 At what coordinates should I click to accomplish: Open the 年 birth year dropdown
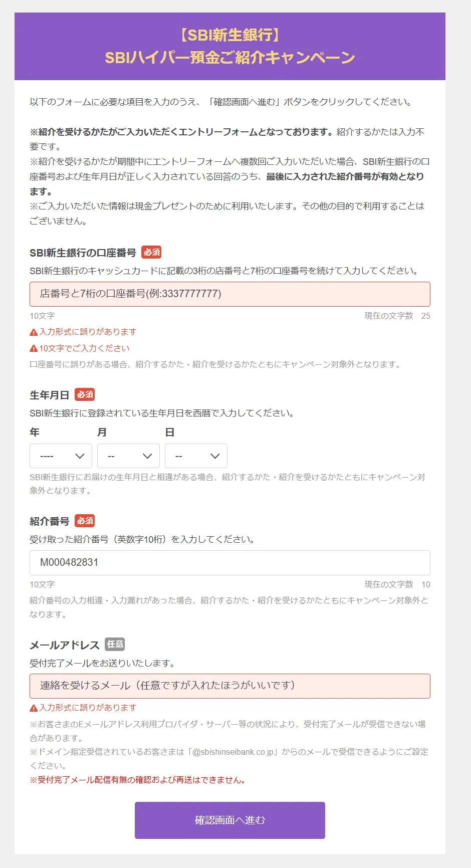[x=61, y=456]
